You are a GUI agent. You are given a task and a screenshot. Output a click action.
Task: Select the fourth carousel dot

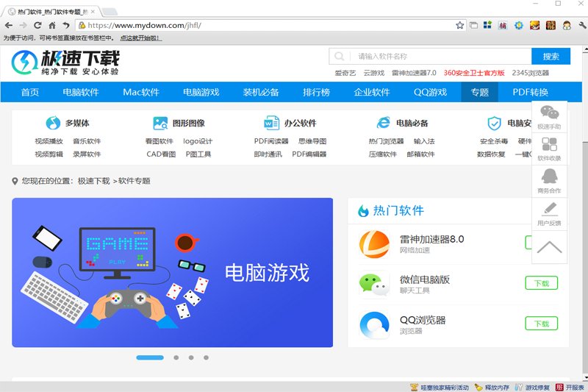[x=207, y=357]
